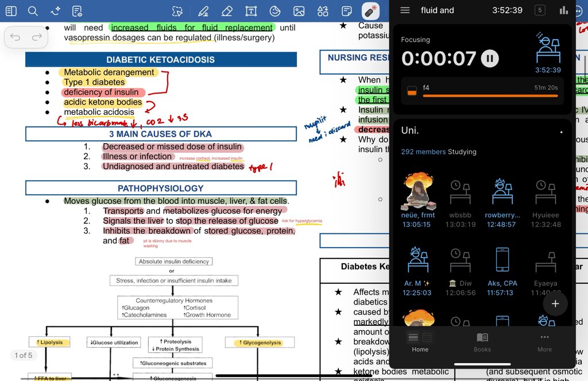Open member 'Hyuieee' desk icon

pos(546,192)
